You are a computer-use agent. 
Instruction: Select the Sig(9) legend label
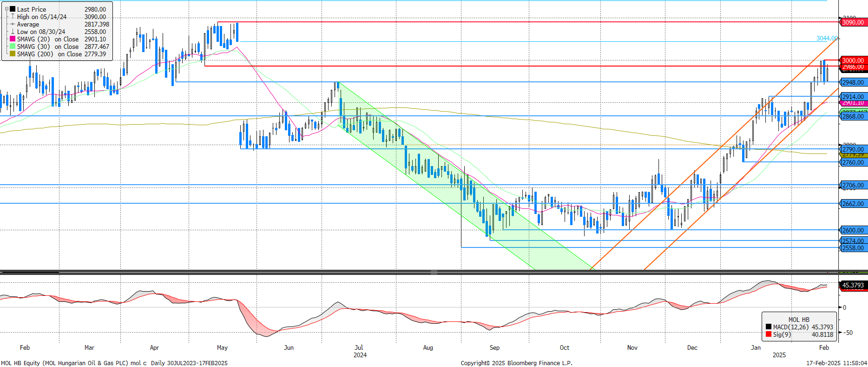coord(782,334)
